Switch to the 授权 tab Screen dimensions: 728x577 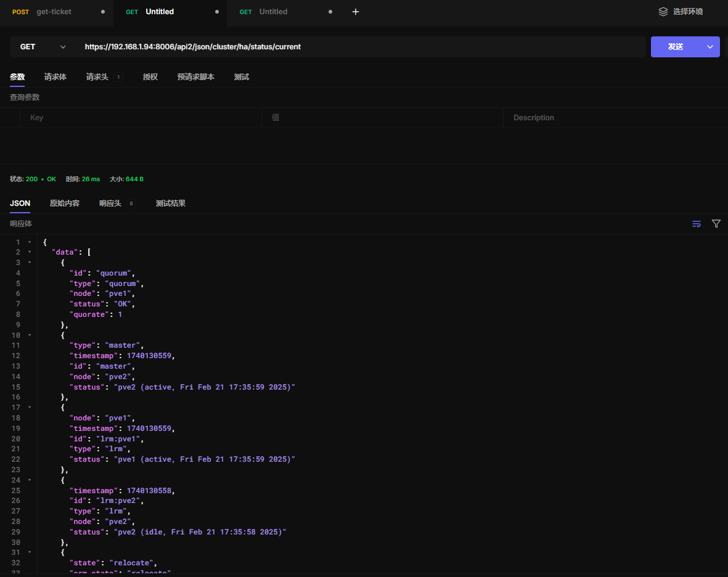pyautogui.click(x=150, y=77)
